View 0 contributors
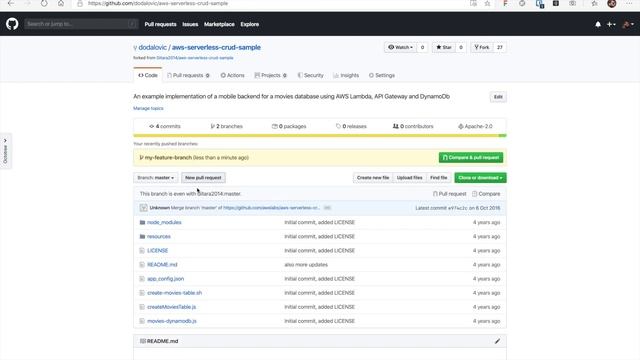The width and height of the screenshot is (640, 360). click(413, 127)
